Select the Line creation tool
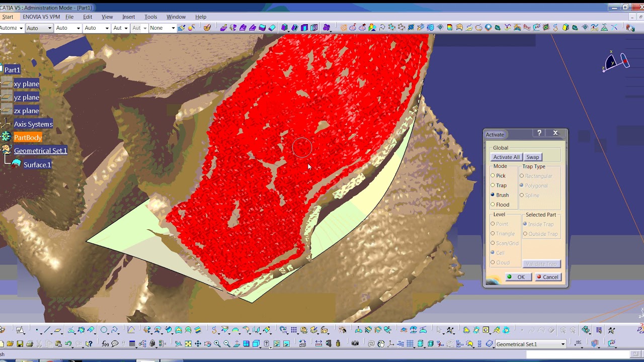 click(x=47, y=330)
